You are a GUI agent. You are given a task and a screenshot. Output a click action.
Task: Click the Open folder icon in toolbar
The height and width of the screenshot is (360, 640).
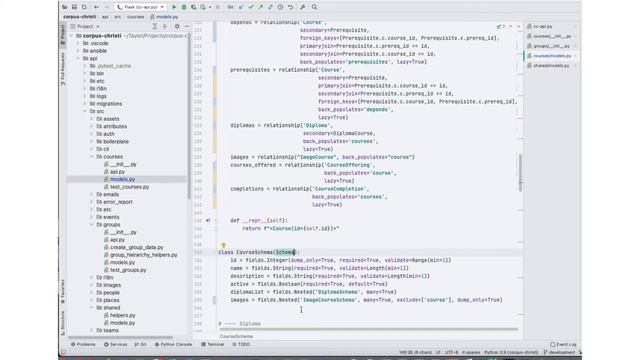pos(64,7)
